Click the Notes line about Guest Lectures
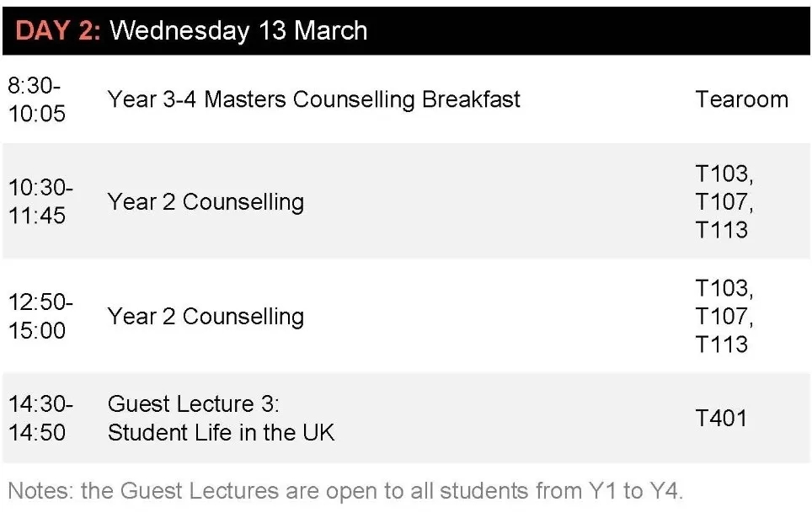The width and height of the screenshot is (812, 518). (x=345, y=491)
